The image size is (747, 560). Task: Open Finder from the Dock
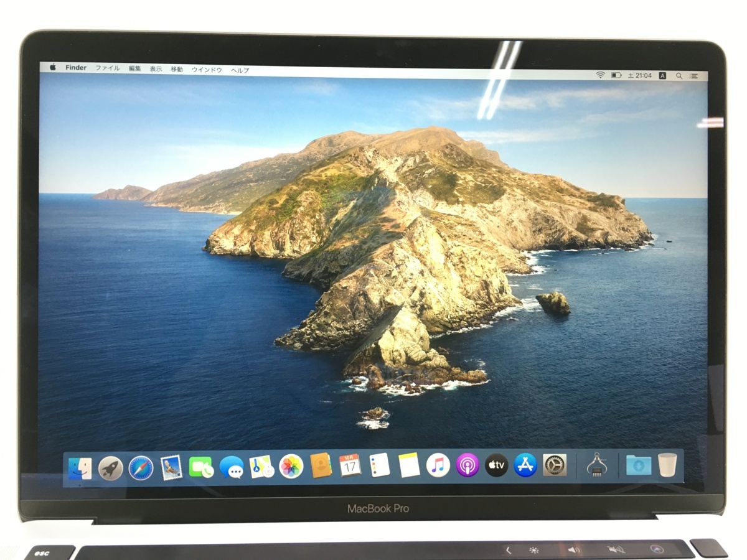point(80,468)
